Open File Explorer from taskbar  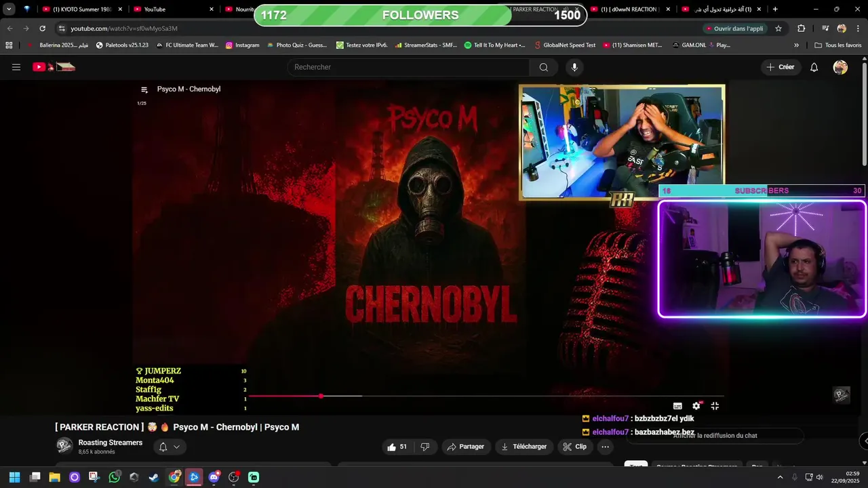click(54, 477)
